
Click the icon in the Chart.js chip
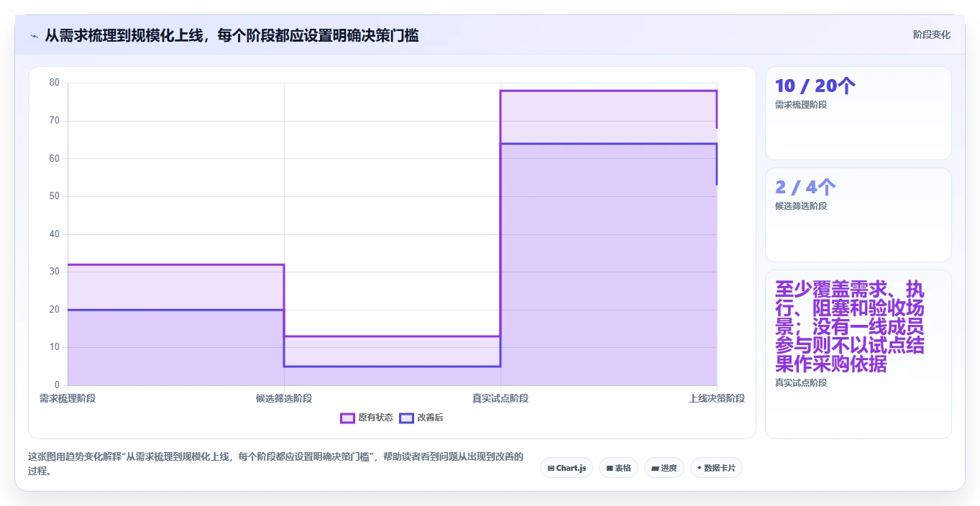coord(551,468)
